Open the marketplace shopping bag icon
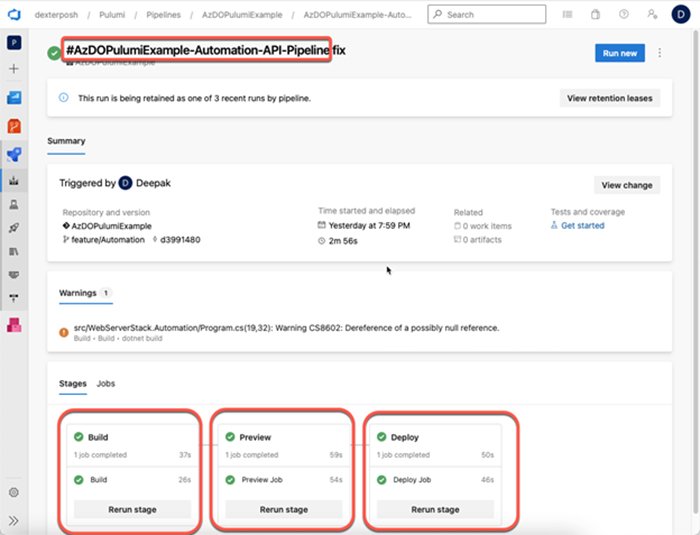 point(595,15)
